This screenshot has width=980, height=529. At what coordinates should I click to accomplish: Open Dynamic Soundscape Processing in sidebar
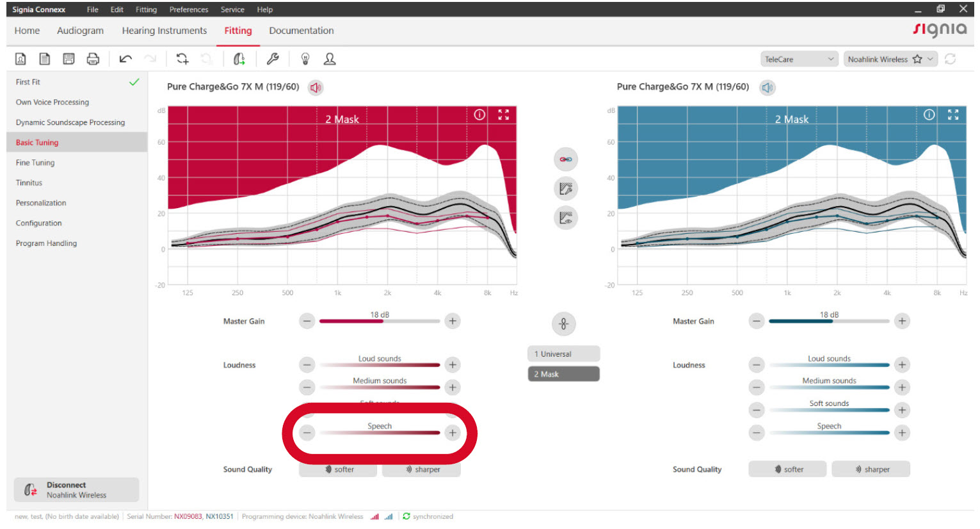point(77,122)
